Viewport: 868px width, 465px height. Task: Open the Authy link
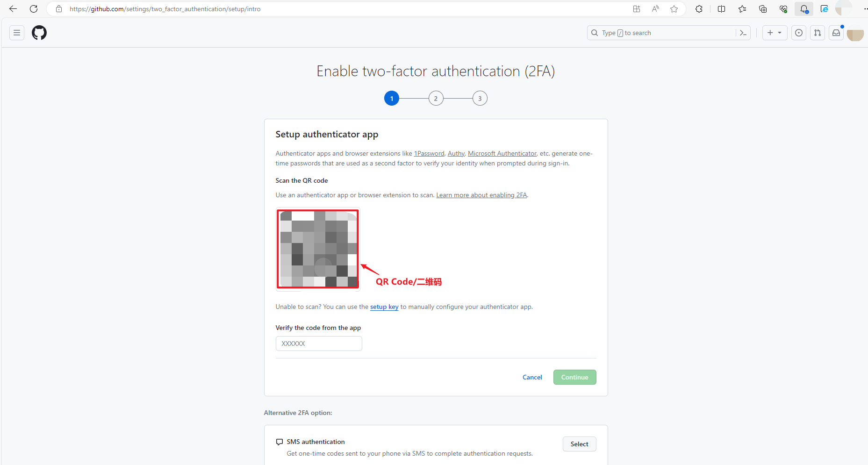point(456,153)
